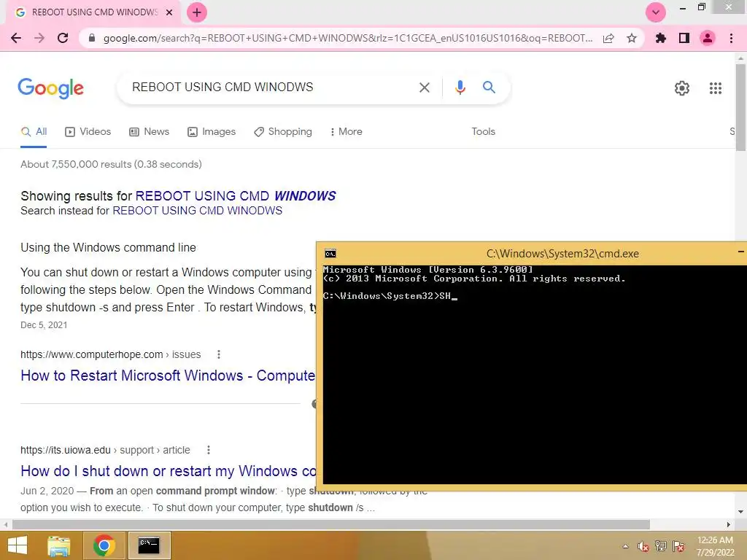Click the Google logo
The width and height of the screenshot is (747, 560).
pos(51,88)
